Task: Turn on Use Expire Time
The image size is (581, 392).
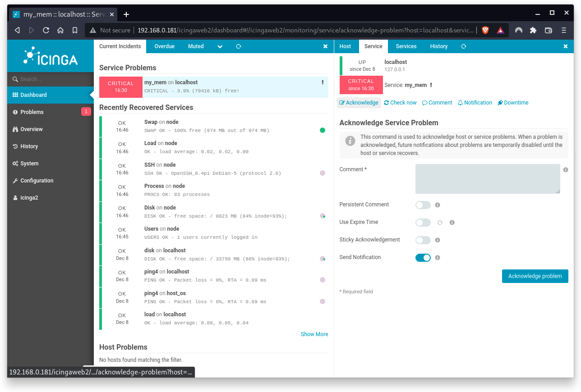Action: click(x=423, y=222)
